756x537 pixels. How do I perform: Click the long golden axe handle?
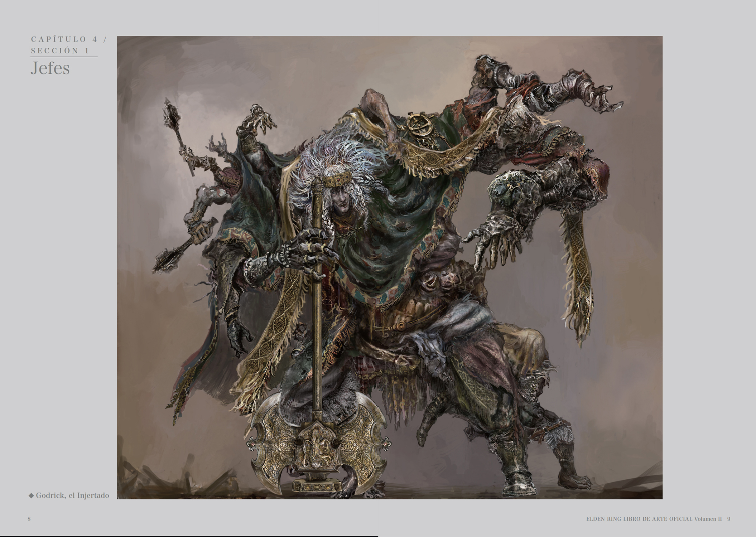(317, 322)
